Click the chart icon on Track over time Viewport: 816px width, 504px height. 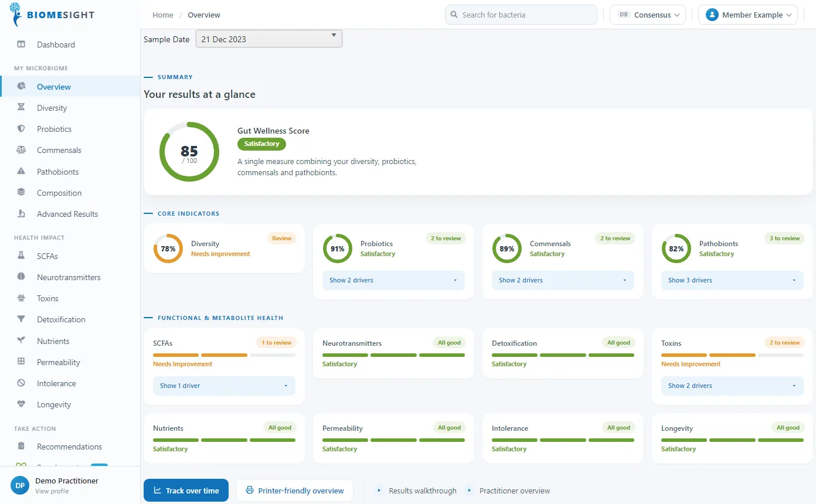coord(157,491)
